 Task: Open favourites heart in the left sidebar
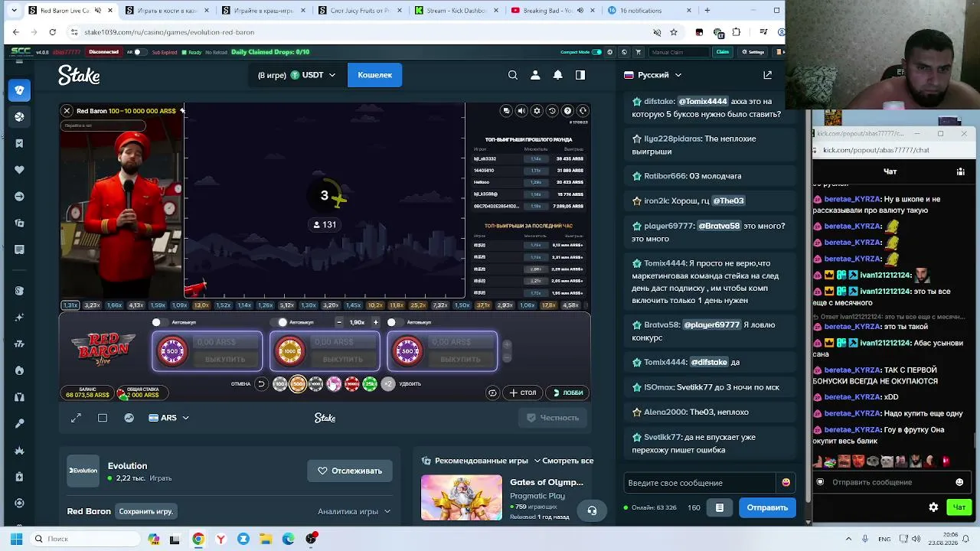point(20,170)
